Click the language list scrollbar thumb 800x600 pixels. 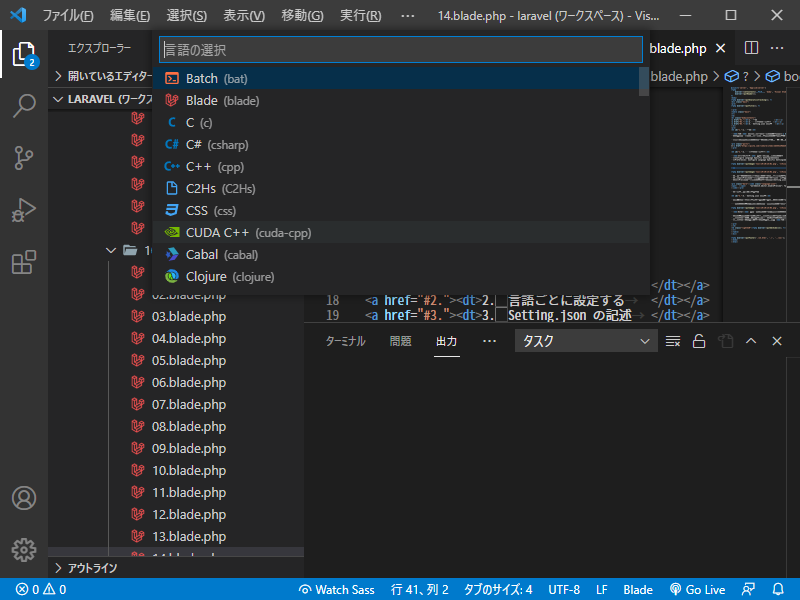(x=644, y=82)
